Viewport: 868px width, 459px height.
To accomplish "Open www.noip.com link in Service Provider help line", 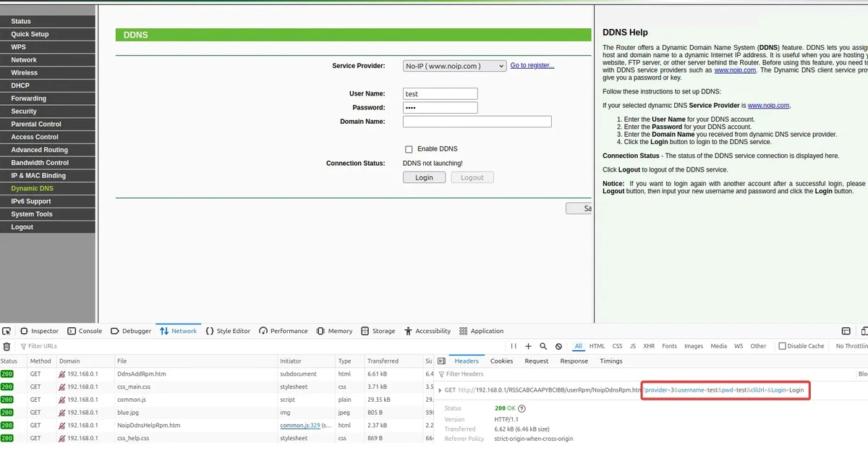I will pyautogui.click(x=769, y=106).
